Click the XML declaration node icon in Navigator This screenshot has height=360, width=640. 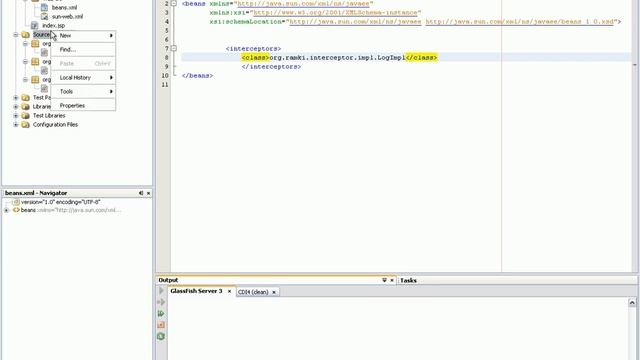point(16,202)
